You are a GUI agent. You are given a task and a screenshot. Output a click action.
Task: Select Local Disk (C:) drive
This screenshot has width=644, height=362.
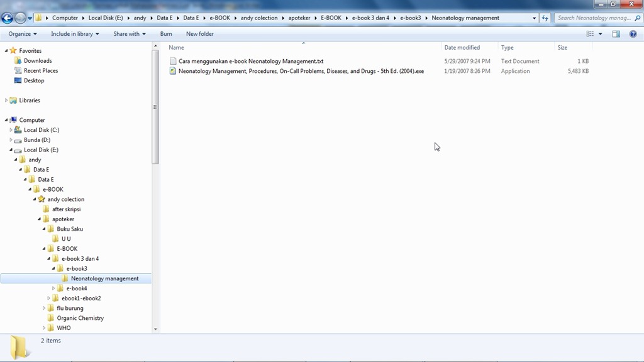(x=42, y=130)
